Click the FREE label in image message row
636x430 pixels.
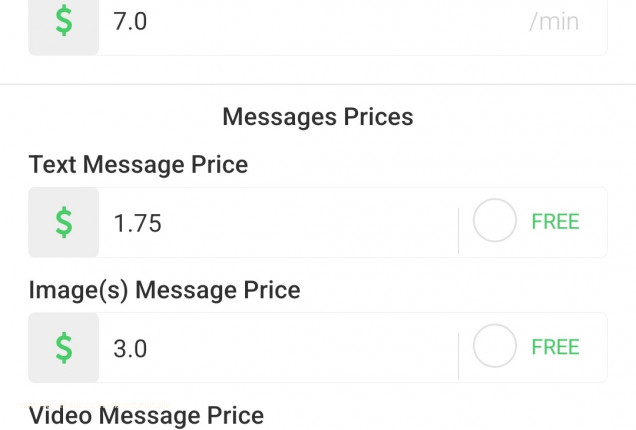(555, 348)
